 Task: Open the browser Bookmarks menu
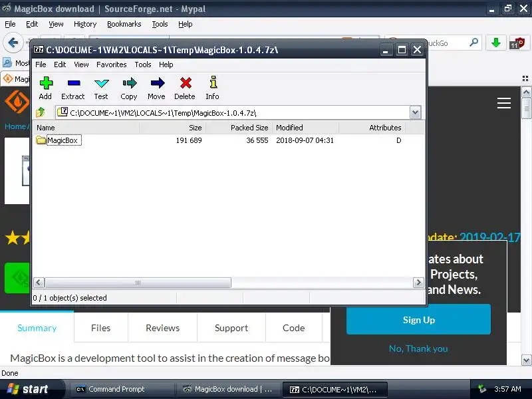(124, 24)
